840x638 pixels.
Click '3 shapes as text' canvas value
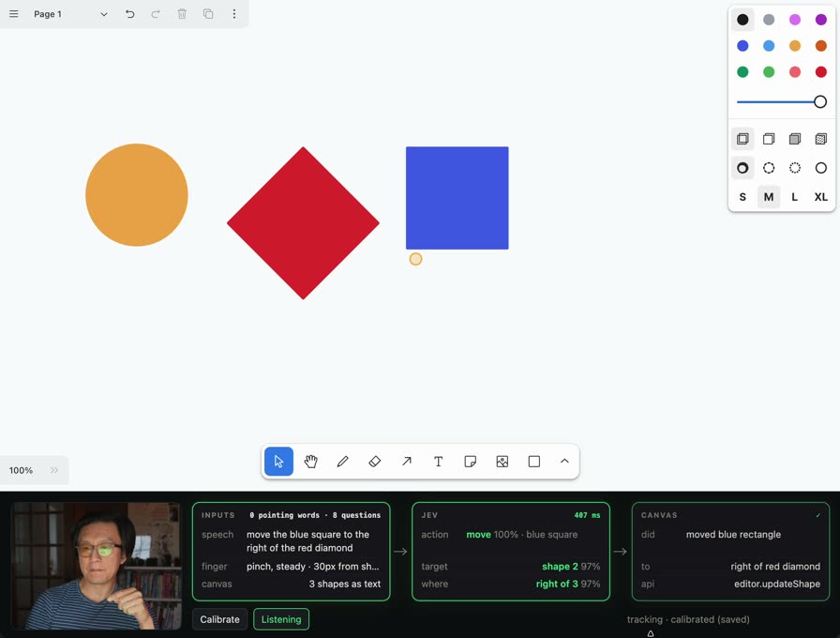tap(344, 584)
